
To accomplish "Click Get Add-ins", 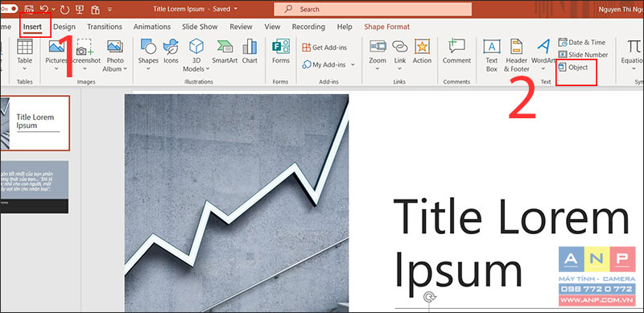I will [x=324, y=47].
